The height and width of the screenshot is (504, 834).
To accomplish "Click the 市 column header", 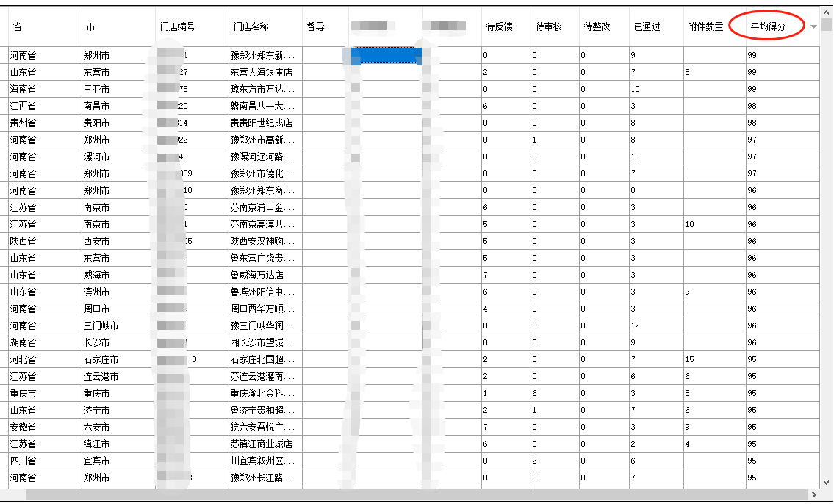I will coord(90,27).
